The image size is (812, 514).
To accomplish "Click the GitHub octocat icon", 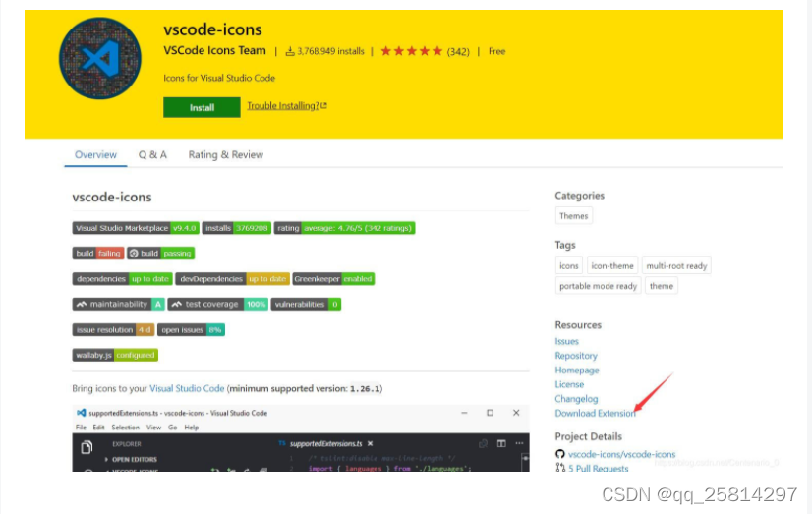I will [559, 454].
